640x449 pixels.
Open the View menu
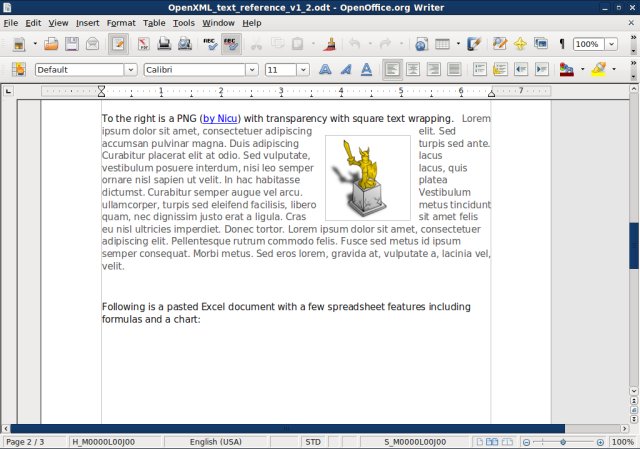tap(58, 23)
